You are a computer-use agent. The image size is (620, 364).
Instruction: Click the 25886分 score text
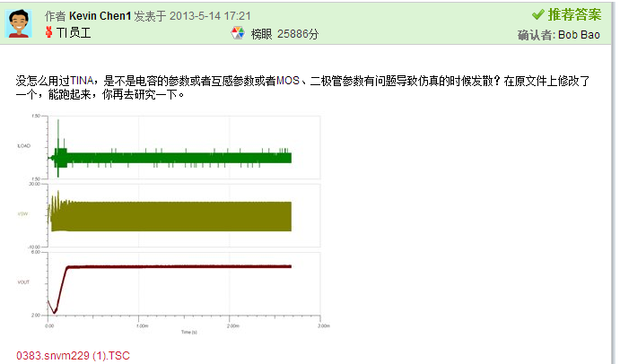click(297, 34)
